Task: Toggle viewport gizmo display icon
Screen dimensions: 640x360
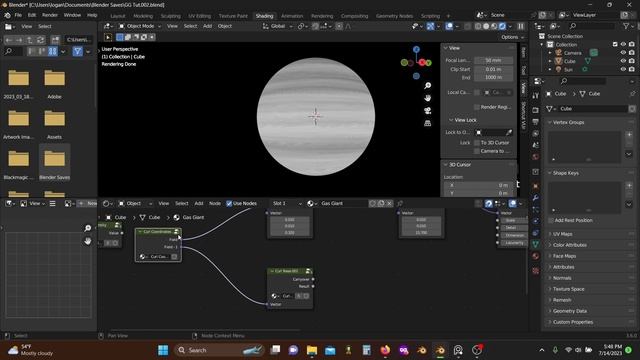Action: (431, 26)
